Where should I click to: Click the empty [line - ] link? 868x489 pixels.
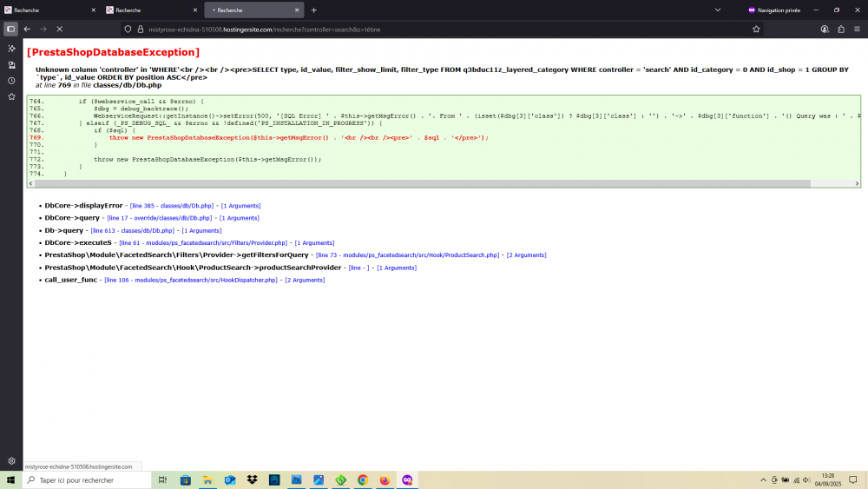click(358, 268)
